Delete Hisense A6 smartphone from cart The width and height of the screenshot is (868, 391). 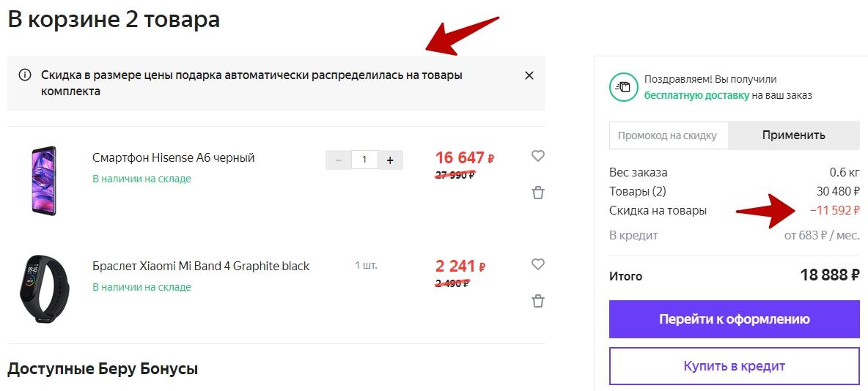(538, 193)
